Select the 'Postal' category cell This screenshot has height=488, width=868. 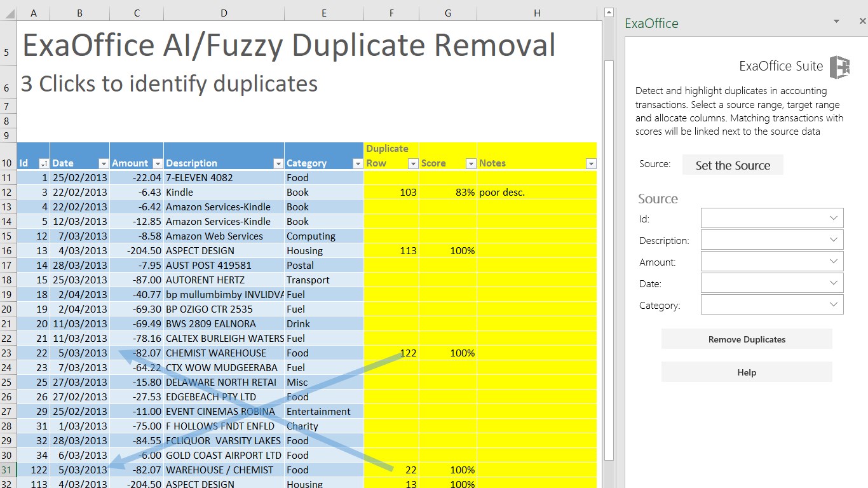[x=324, y=265]
